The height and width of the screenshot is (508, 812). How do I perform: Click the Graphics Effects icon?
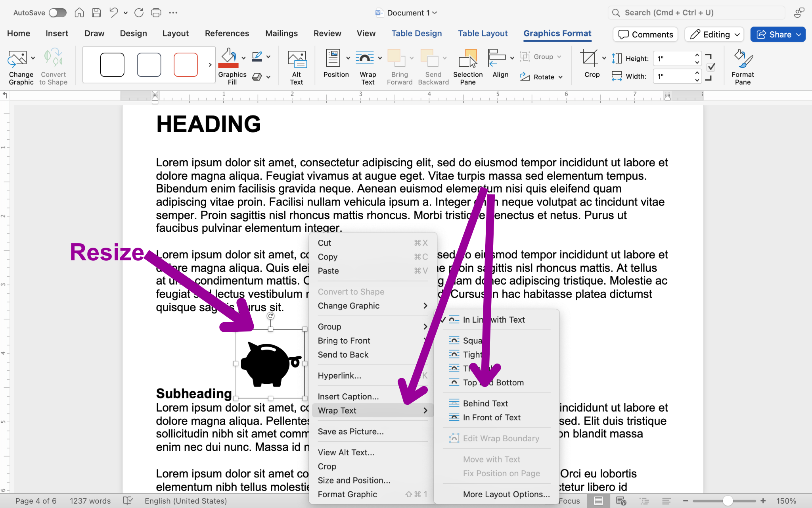pos(257,77)
